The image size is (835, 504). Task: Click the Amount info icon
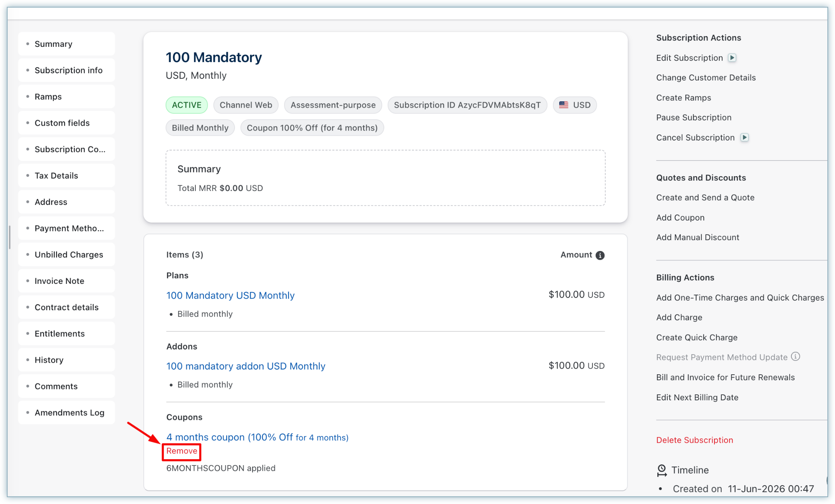[600, 255]
